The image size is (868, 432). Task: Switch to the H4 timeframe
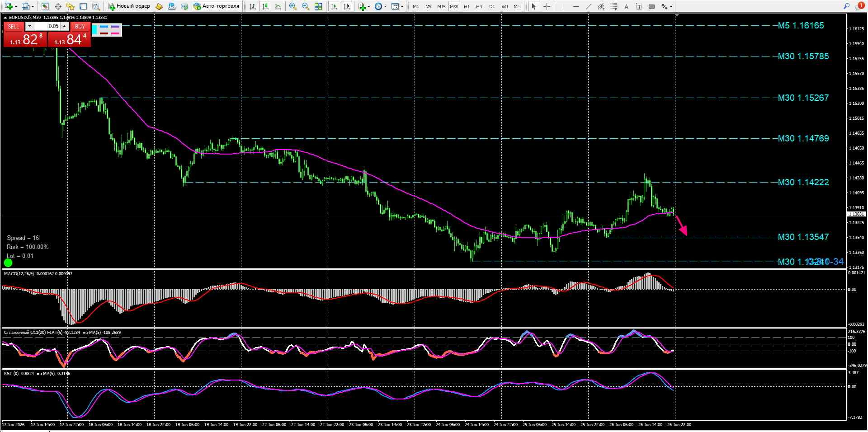pyautogui.click(x=479, y=6)
